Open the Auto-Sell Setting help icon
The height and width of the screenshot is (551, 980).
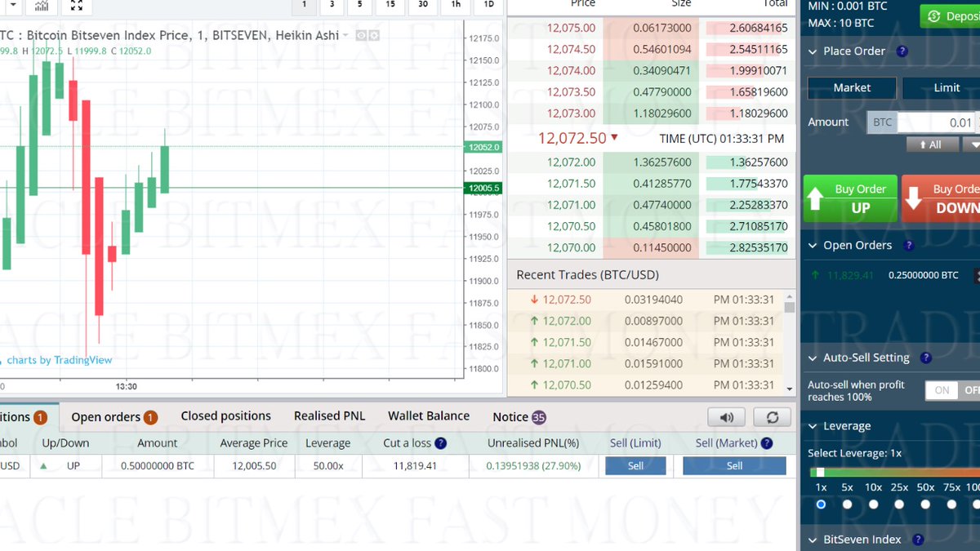coord(925,358)
